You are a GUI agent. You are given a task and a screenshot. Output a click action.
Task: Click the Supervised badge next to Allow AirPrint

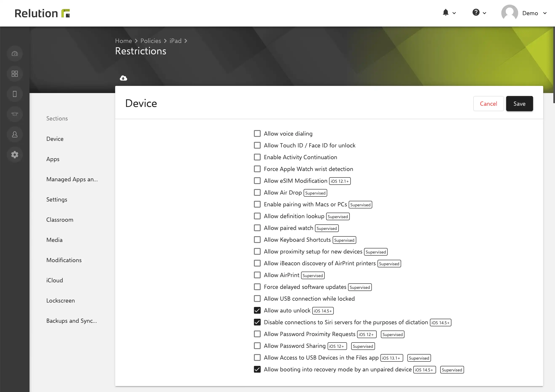[312, 276]
